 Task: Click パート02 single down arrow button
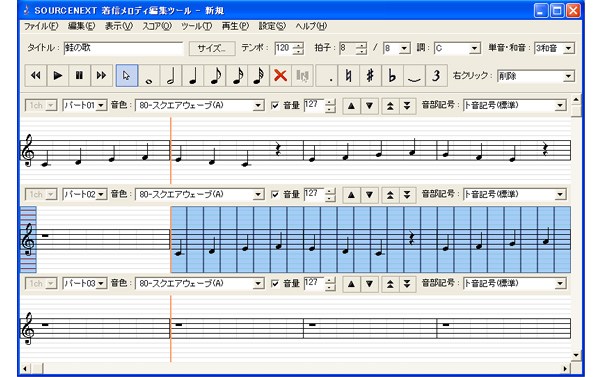369,195
